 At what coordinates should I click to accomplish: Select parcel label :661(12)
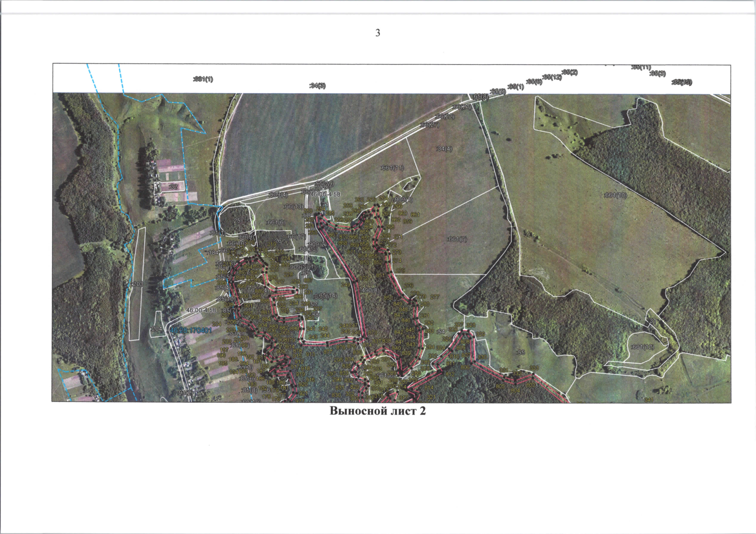point(643,347)
